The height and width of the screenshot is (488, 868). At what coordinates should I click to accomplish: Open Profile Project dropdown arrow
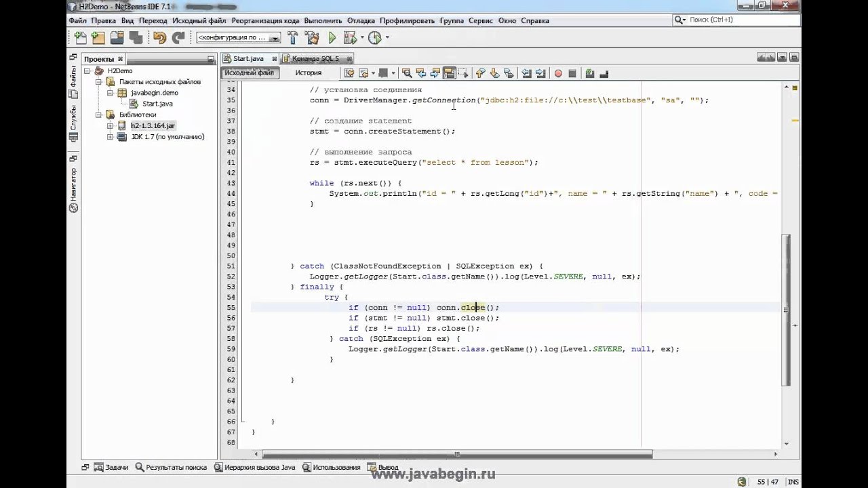click(387, 38)
